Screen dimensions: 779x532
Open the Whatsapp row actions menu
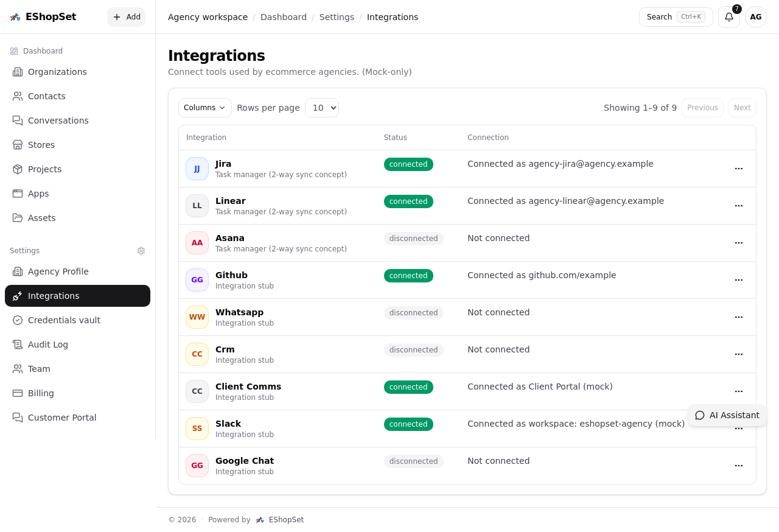tap(739, 317)
